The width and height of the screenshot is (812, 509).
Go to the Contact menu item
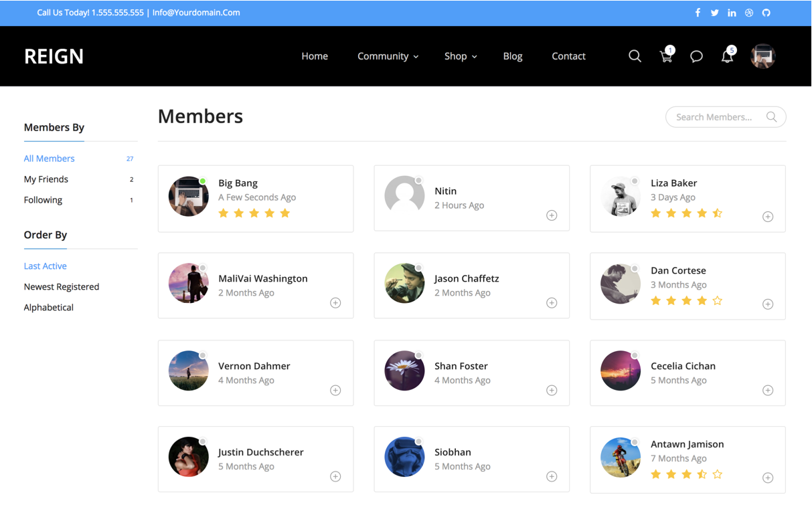568,56
